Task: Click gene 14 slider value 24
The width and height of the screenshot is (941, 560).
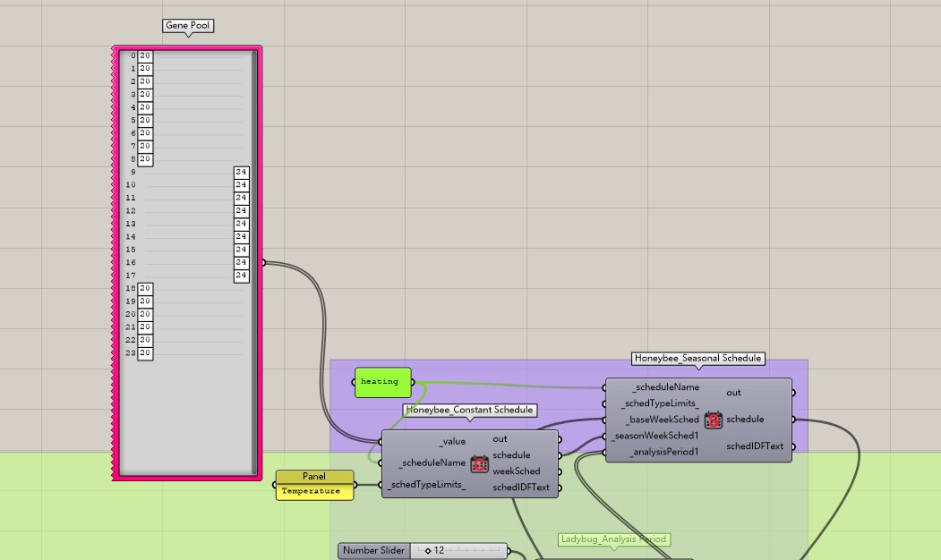Action: pos(241,237)
